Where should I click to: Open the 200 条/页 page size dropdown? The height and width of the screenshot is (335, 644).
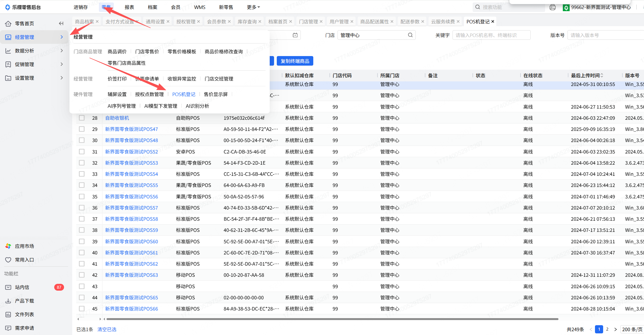[632, 329]
